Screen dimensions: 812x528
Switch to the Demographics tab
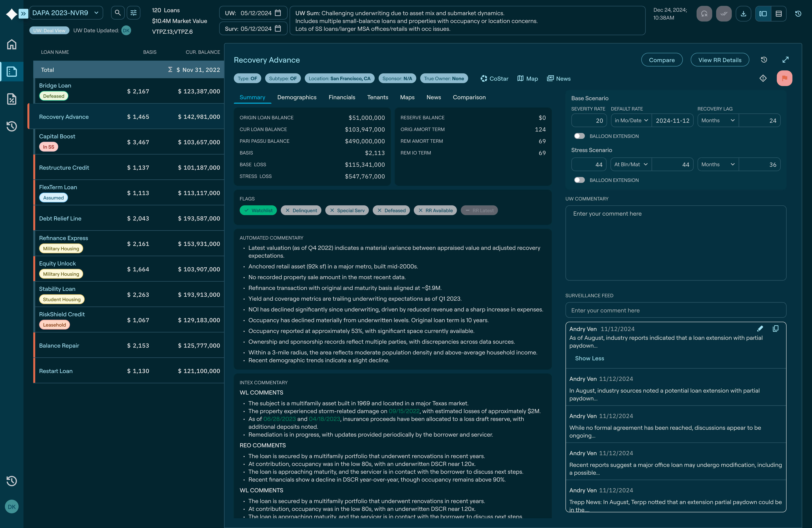[x=296, y=98]
